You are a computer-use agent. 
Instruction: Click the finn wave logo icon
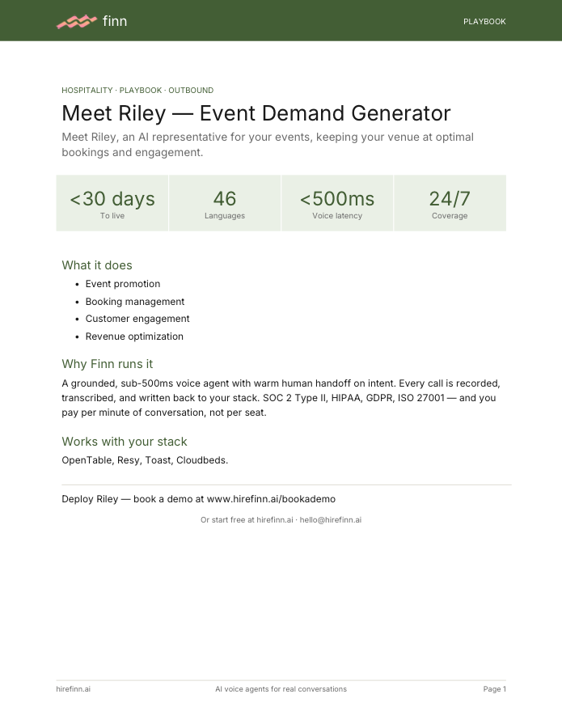click(77, 21)
